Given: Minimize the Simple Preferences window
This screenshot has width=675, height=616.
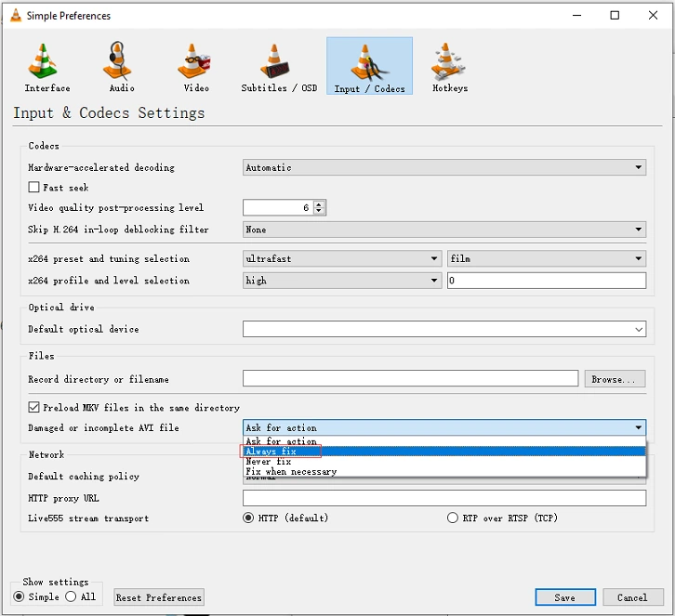Looking at the screenshot, I should pos(576,16).
